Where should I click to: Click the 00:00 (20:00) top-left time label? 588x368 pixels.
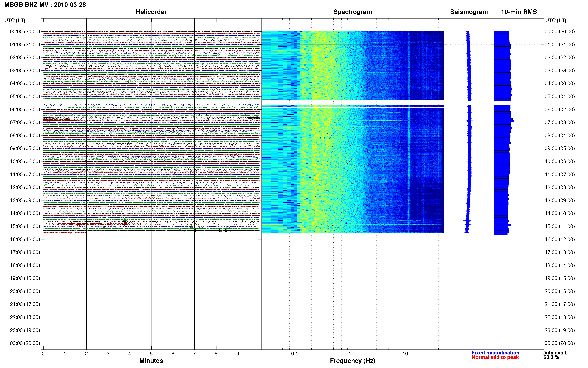tap(25, 31)
